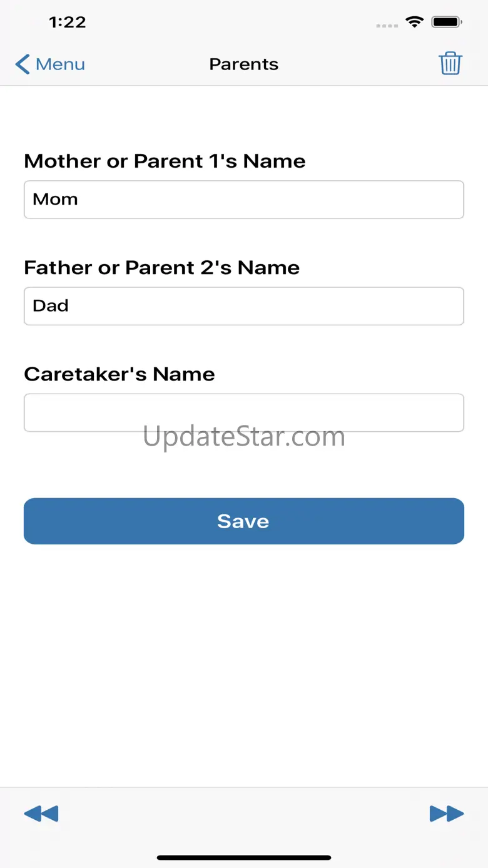Tap the Wi-Fi status icon

click(414, 22)
